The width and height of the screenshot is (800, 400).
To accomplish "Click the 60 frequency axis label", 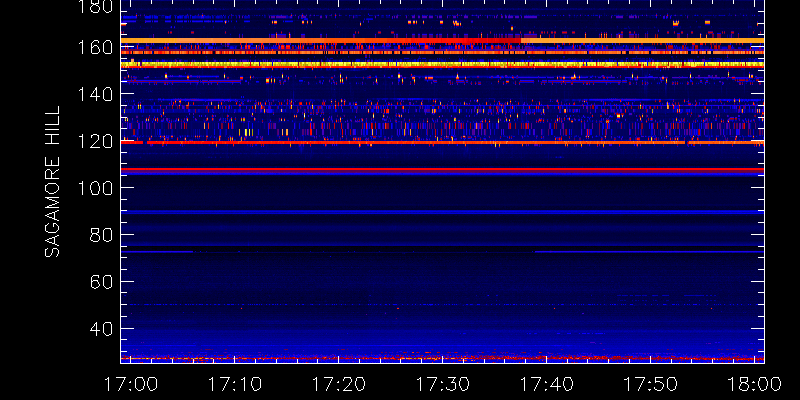I will 102,282.
